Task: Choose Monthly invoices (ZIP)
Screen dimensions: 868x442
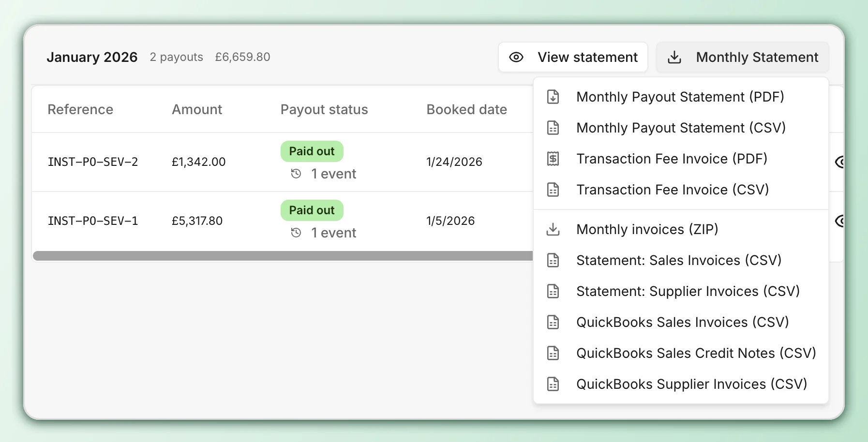Action: (681, 229)
